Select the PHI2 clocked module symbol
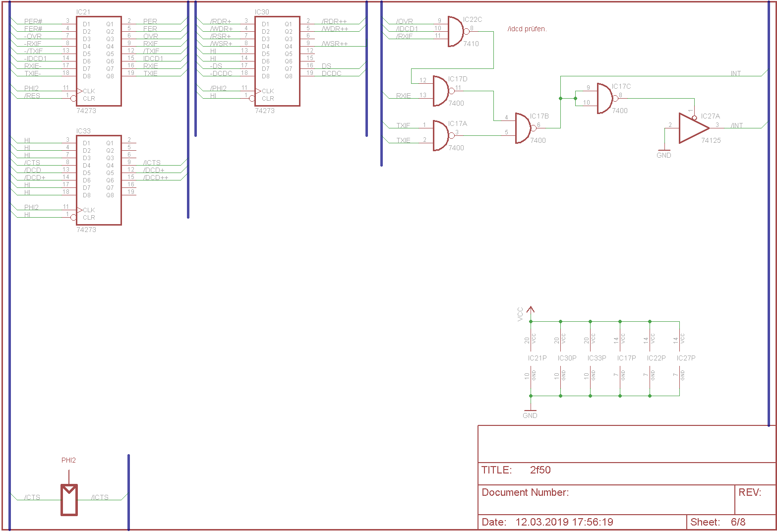This screenshot has height=532, width=777. (69, 500)
